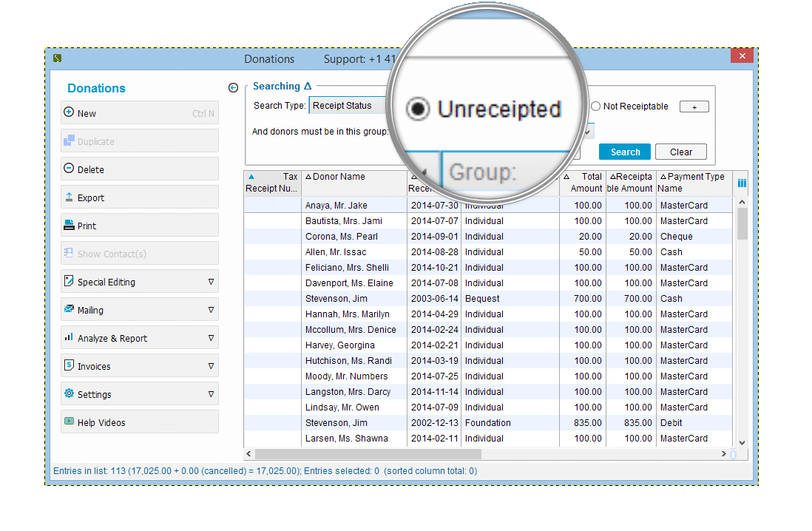Click the Print printer icon
Viewport: 812px width, 531px height.
click(x=69, y=226)
